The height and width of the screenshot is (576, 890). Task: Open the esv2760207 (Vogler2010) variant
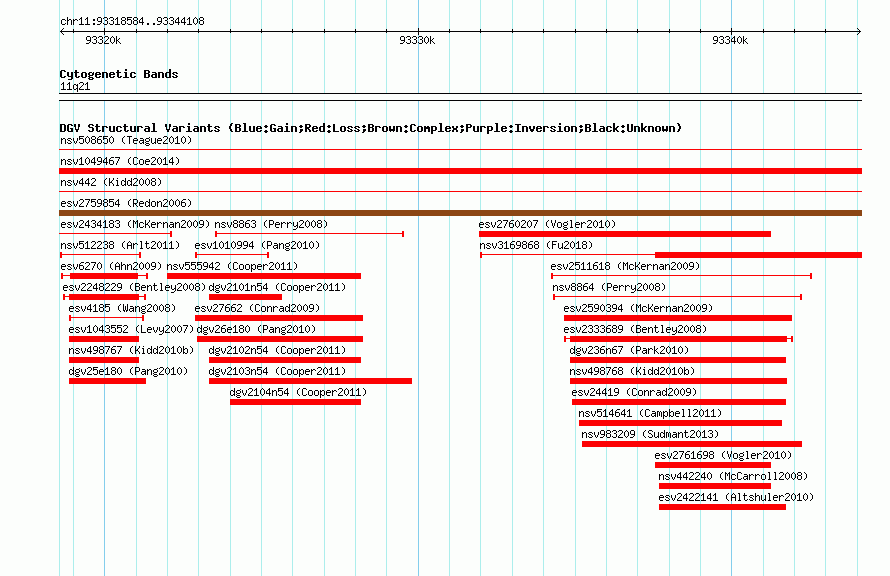click(x=547, y=224)
